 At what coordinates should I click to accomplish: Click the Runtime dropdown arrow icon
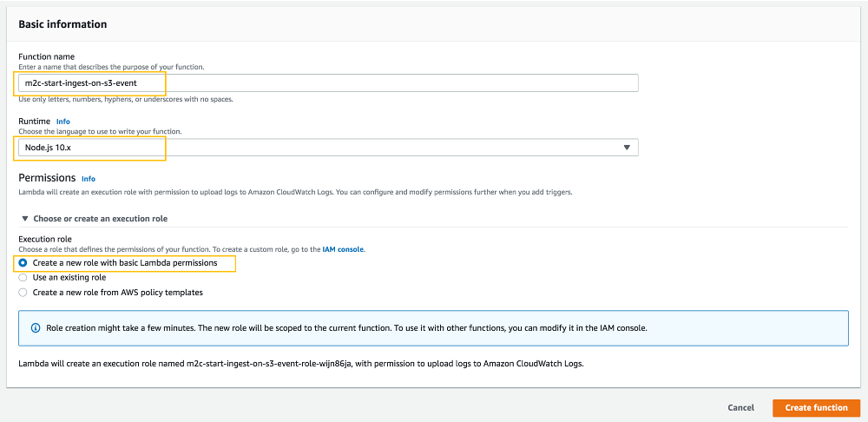point(627,148)
